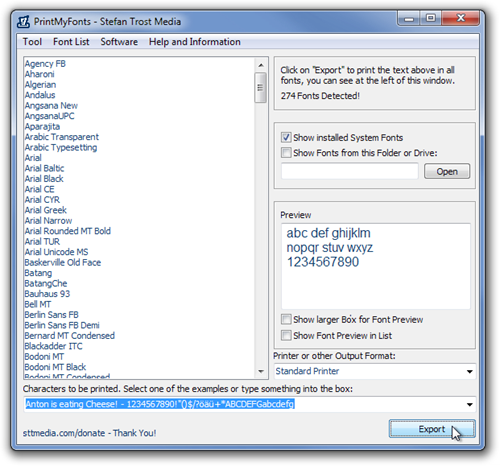Click the PrintMyFonts app icon in title bar
This screenshot has width=500, height=466.
pos(23,22)
